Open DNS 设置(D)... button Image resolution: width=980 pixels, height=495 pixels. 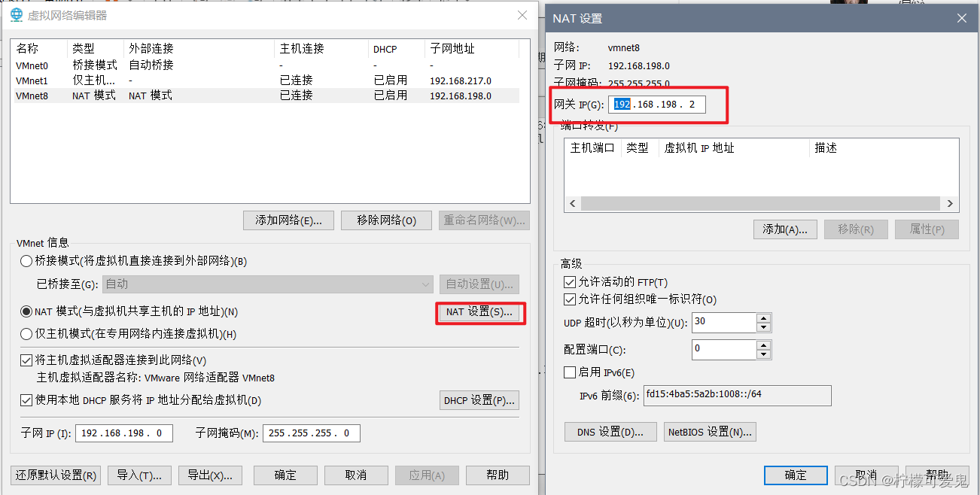coord(610,432)
